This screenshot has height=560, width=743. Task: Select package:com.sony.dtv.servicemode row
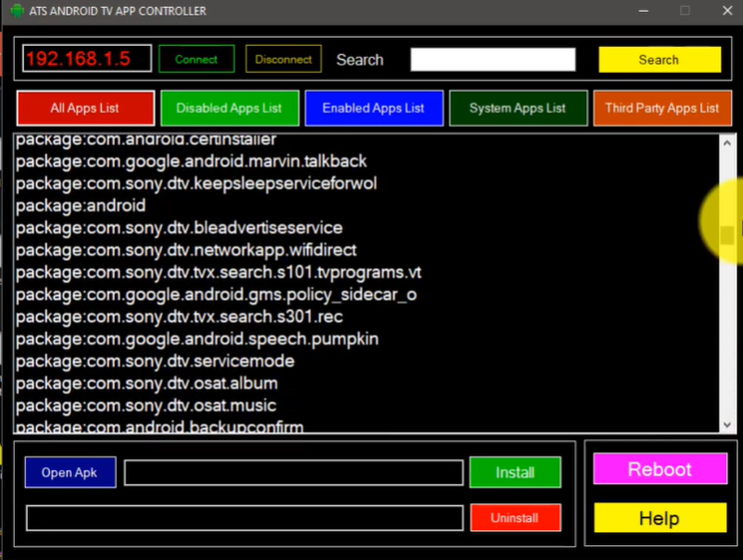click(x=155, y=361)
